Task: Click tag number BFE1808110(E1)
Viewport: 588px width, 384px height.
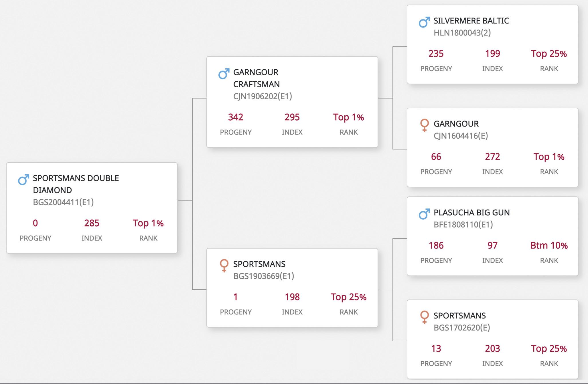Action: tap(463, 225)
